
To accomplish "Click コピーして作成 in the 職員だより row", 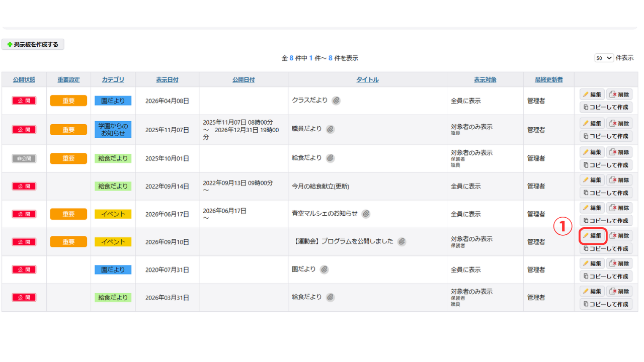I will tap(606, 136).
